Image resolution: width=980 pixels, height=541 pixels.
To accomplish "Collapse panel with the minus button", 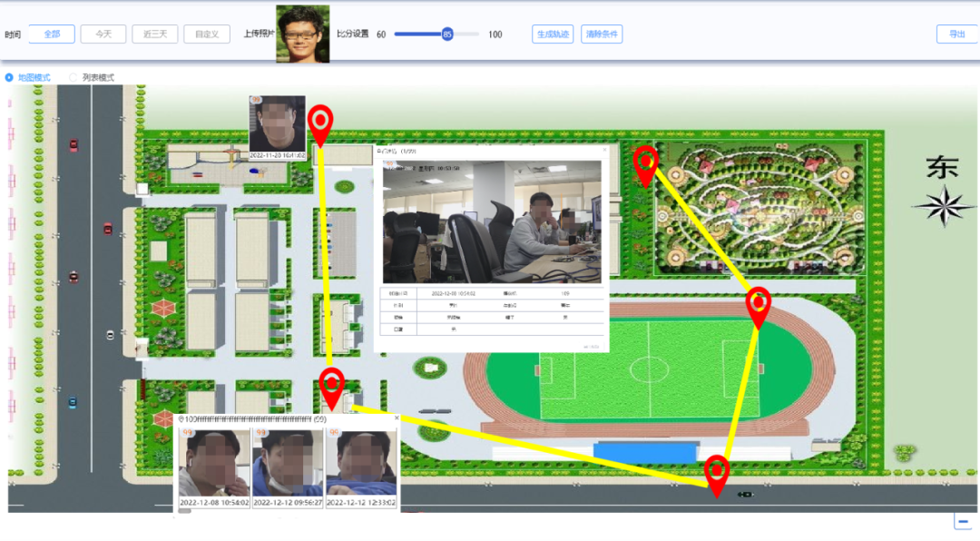I will click(x=963, y=521).
